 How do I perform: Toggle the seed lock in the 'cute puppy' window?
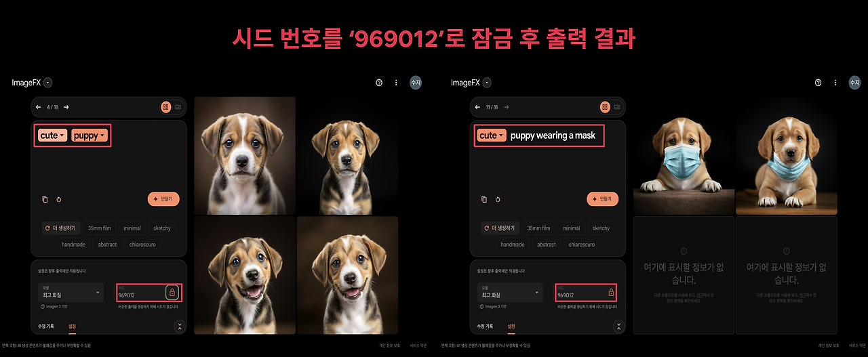(172, 293)
